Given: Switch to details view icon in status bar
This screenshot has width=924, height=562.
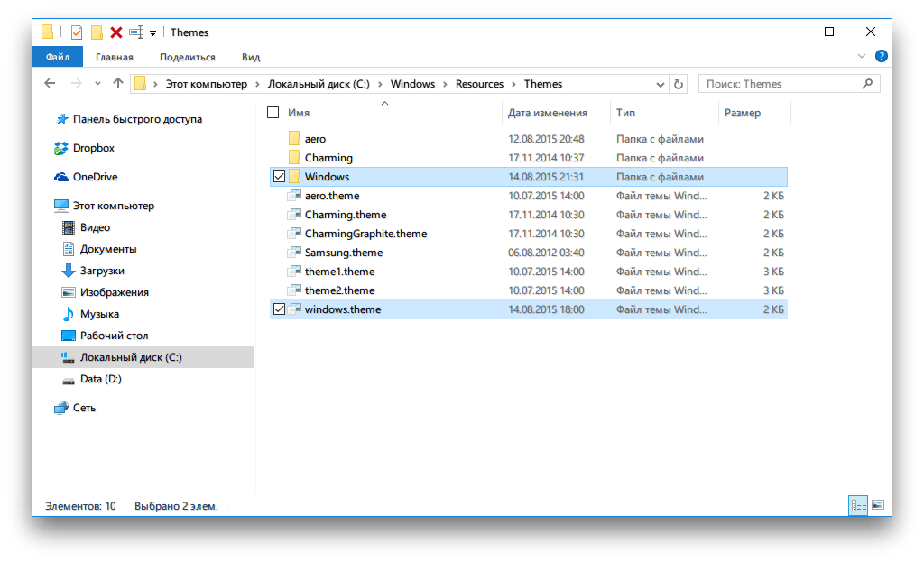Looking at the screenshot, I should pos(858,505).
